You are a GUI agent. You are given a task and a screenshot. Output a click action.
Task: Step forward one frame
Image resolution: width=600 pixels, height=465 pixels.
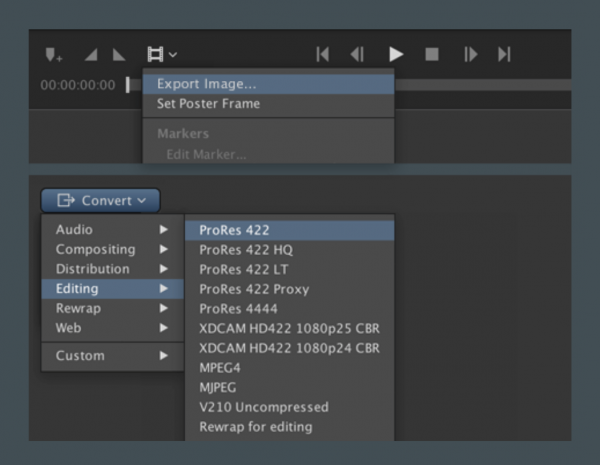pos(470,54)
